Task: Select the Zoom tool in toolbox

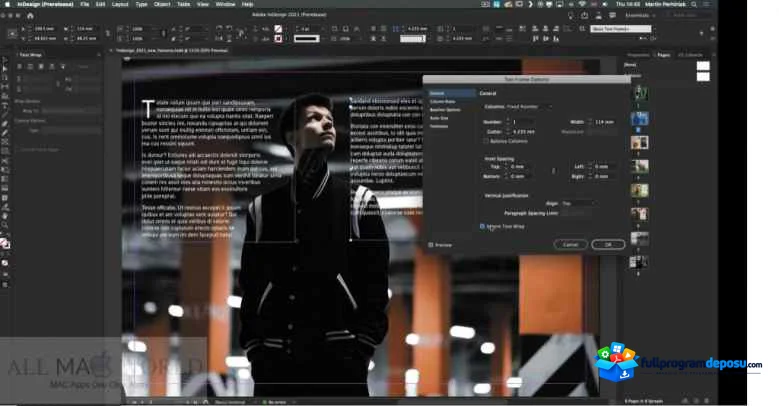Action: (x=5, y=225)
